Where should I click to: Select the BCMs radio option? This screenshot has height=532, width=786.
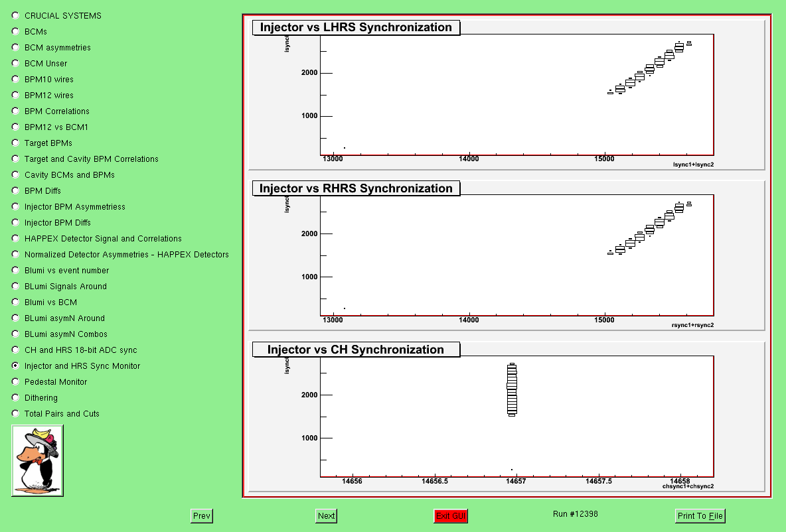(15, 31)
